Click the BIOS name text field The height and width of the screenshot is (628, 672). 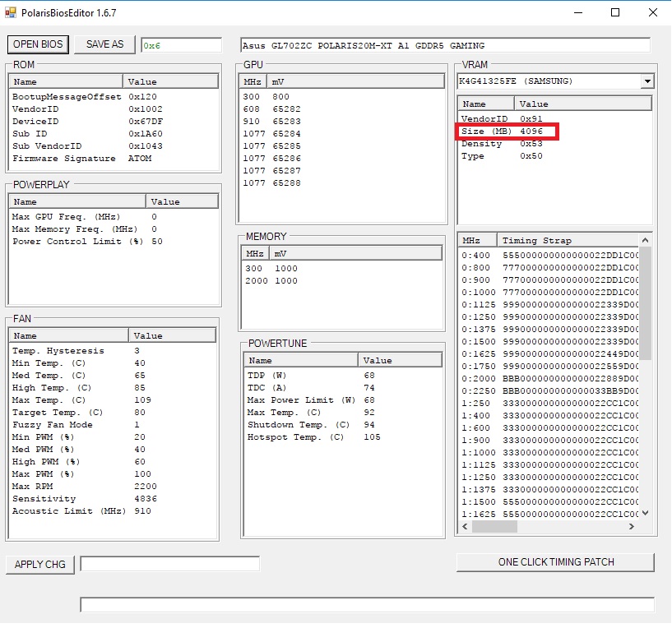click(x=445, y=45)
